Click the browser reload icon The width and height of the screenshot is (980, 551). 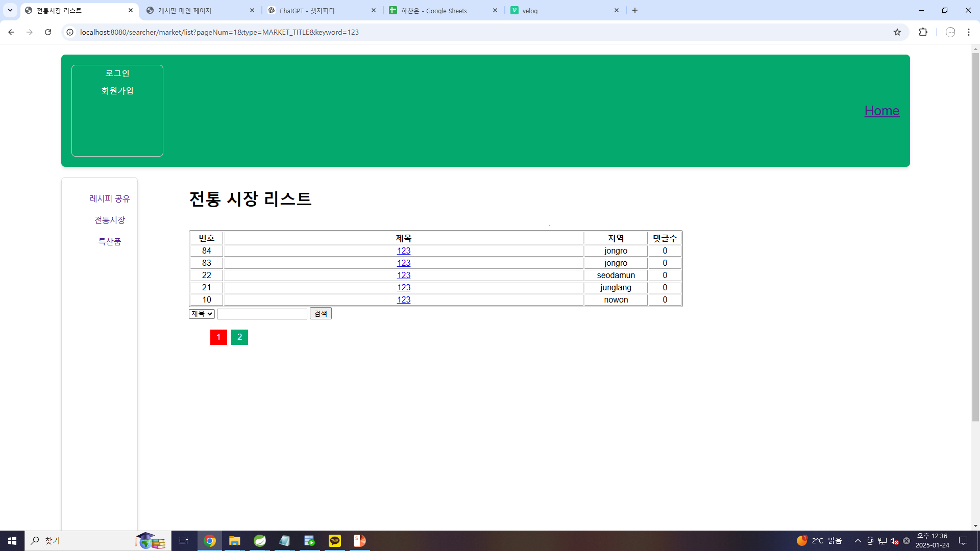click(x=48, y=32)
